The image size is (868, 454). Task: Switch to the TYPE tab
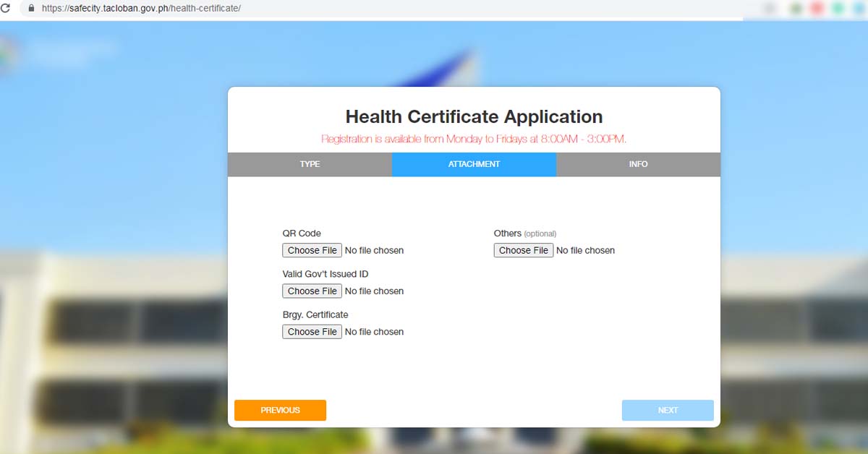point(309,164)
